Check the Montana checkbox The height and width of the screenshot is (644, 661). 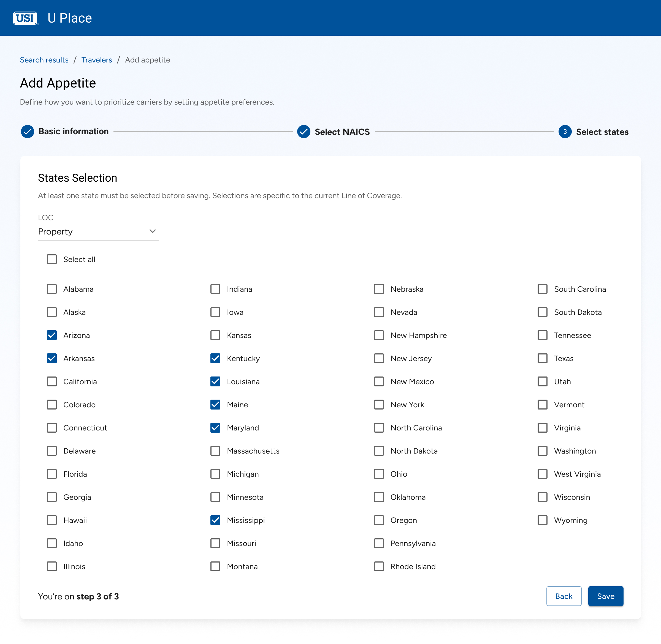215,567
